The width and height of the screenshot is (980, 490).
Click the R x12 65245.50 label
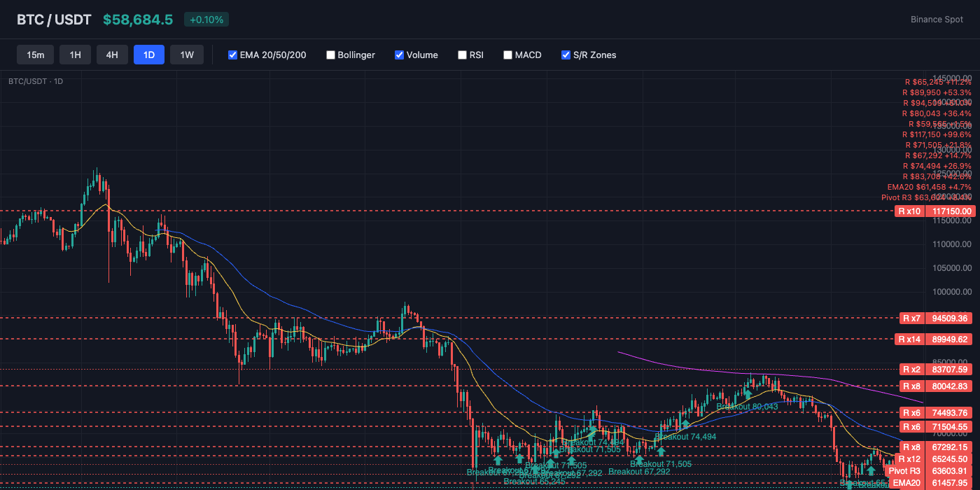(934, 458)
